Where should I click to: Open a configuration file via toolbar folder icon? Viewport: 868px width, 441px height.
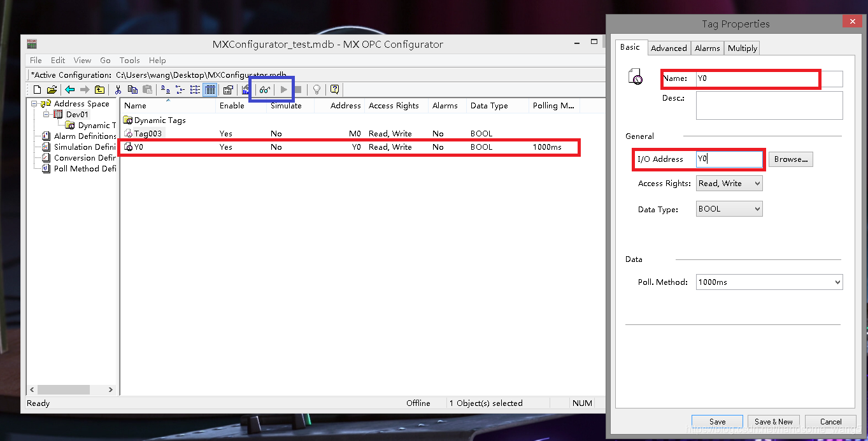pos(52,90)
